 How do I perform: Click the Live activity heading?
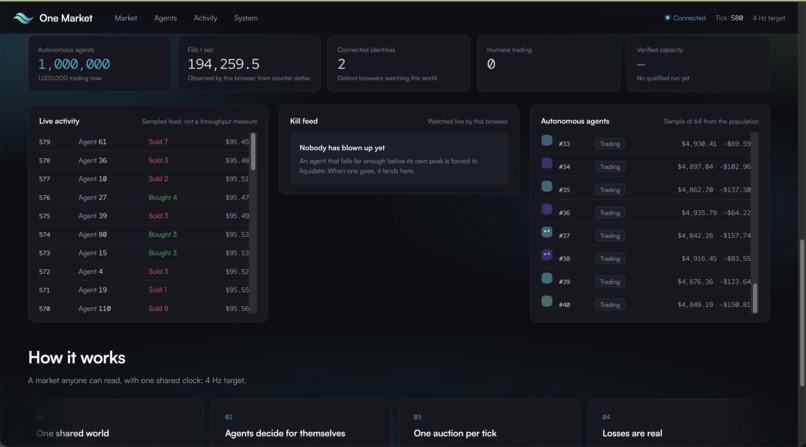(59, 121)
